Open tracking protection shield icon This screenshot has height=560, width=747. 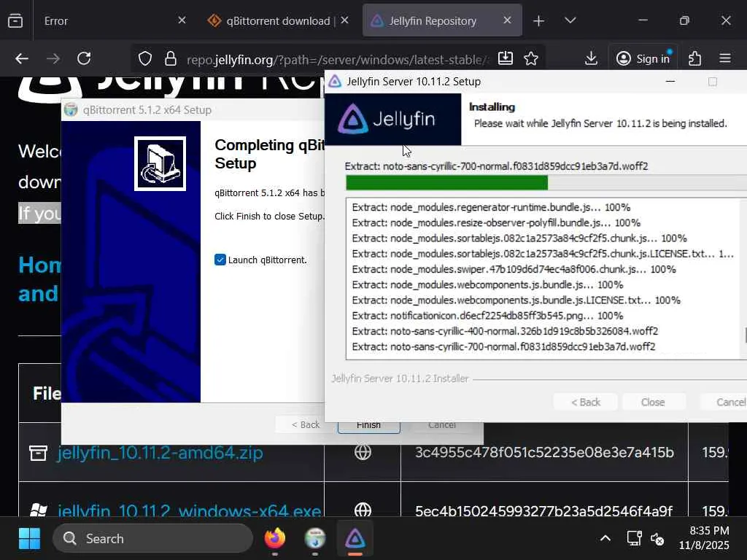145,59
